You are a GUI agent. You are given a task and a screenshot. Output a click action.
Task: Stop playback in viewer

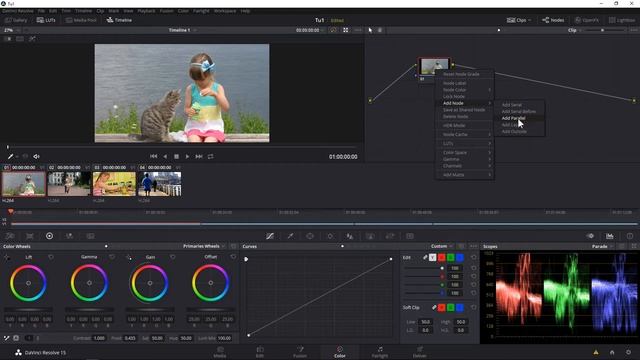176,156
